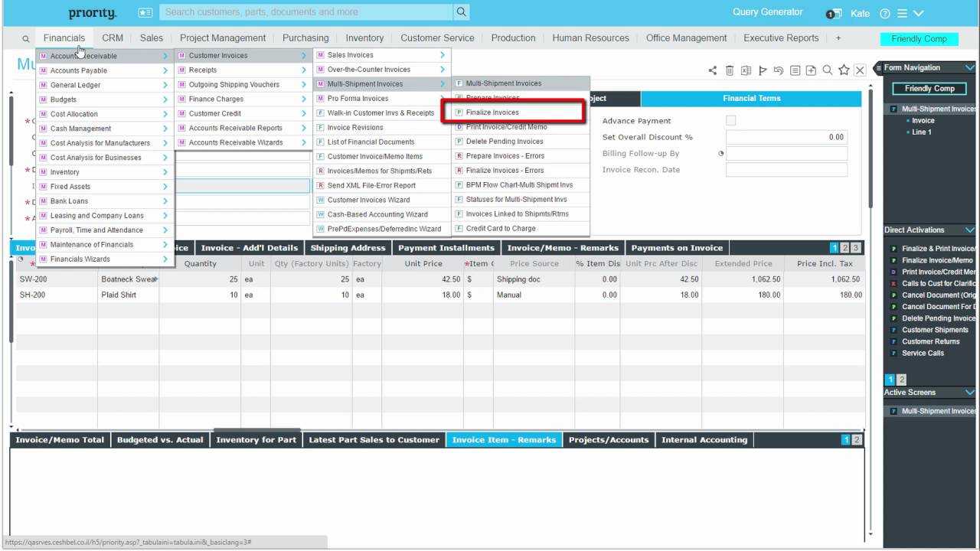Export to Excel via spreadsheet icon

(x=746, y=70)
